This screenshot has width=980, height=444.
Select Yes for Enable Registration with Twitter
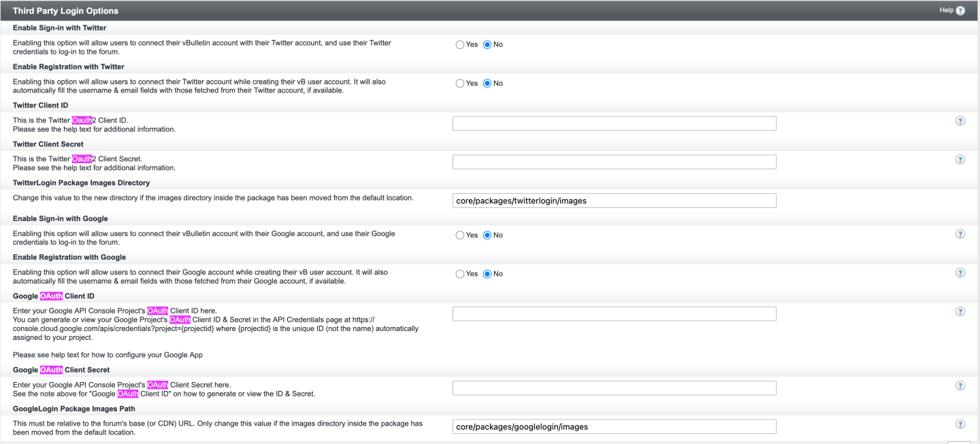(460, 84)
